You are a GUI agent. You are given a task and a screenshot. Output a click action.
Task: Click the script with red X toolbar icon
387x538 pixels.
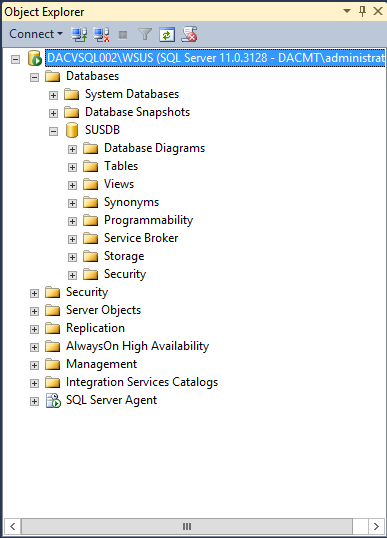(189, 34)
